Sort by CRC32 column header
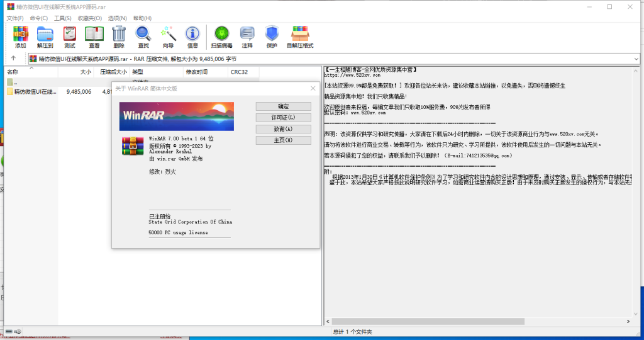Viewport: 644px width, 340px height. pos(243,72)
